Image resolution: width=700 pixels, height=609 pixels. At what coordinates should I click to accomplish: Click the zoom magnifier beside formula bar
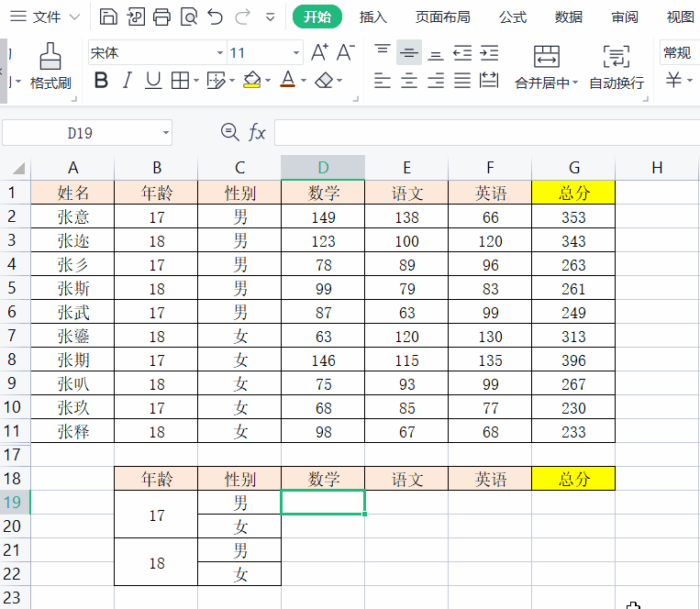229,133
